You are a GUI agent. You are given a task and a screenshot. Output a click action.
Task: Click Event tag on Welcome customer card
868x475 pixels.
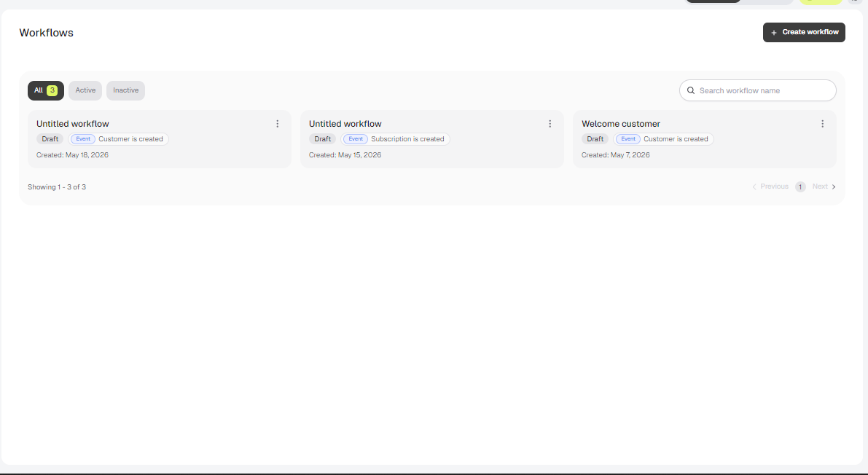coord(628,139)
